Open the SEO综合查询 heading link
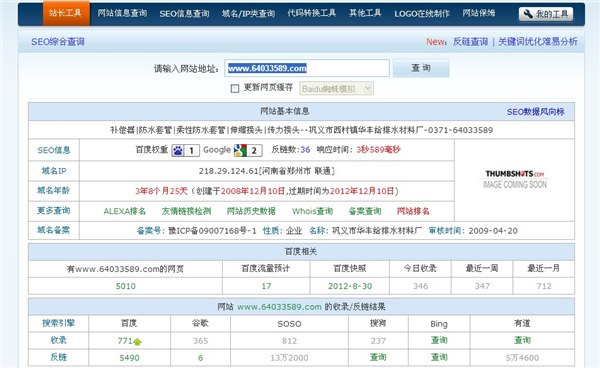The image size is (600, 368). (58, 42)
